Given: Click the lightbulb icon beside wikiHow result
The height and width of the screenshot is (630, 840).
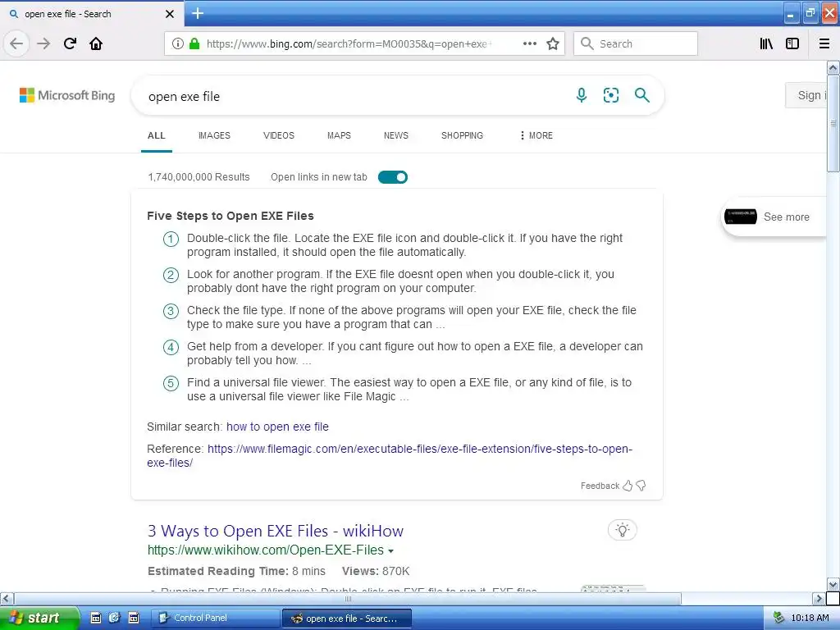Looking at the screenshot, I should pyautogui.click(x=623, y=531).
